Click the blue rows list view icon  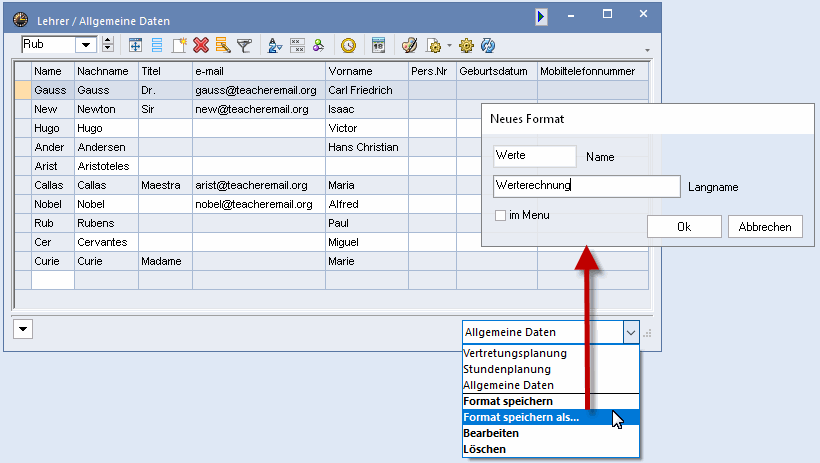coord(157,46)
